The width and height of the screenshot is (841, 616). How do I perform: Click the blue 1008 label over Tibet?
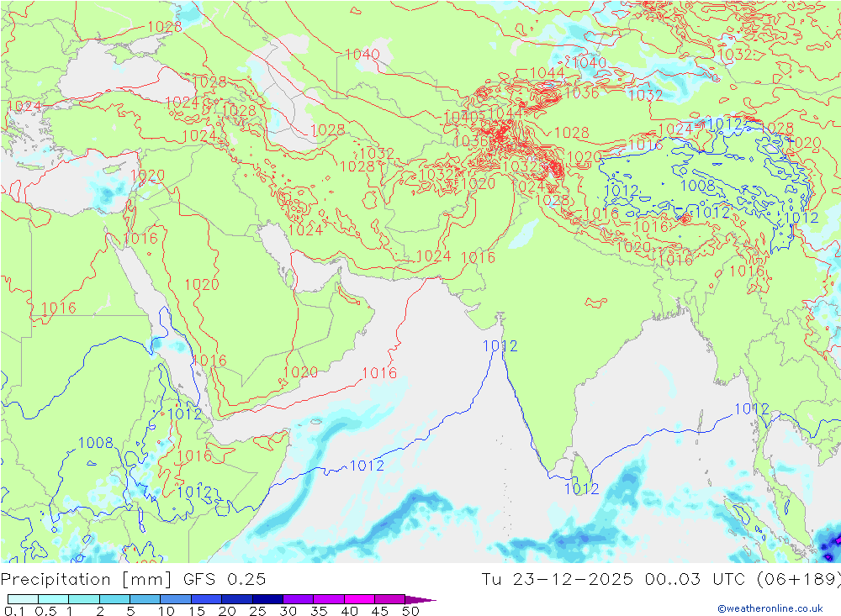point(698,186)
